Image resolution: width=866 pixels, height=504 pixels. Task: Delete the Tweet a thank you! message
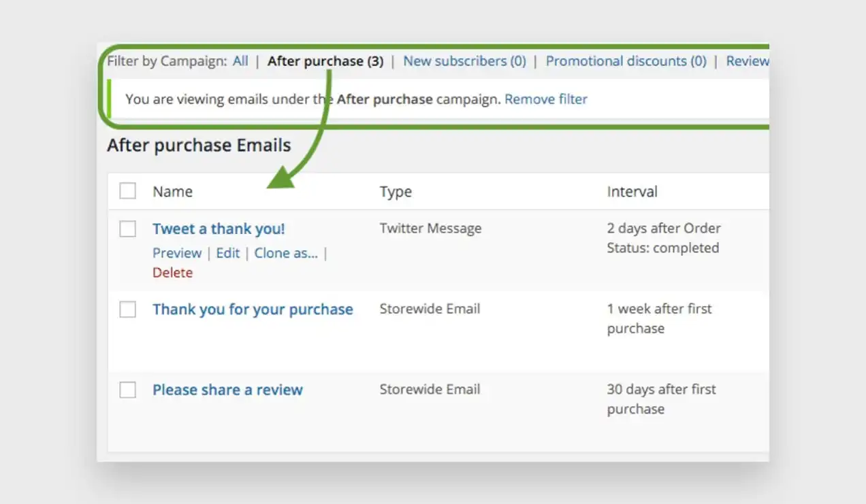tap(172, 273)
